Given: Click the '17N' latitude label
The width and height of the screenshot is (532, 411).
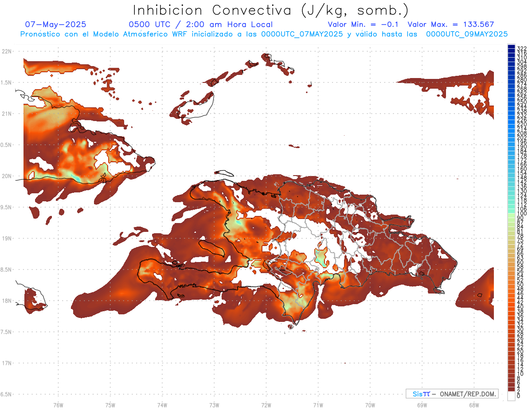Looking at the screenshot, I should (x=6, y=363).
